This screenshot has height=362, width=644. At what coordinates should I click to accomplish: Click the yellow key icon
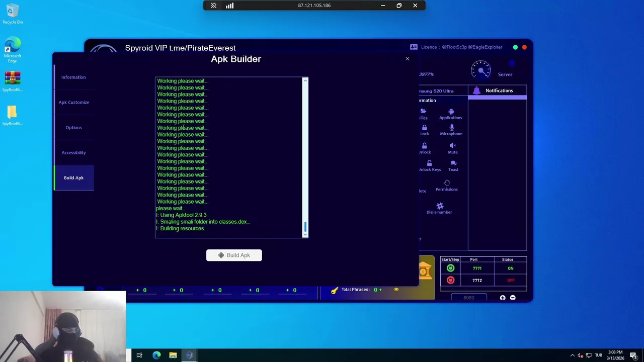tap(335, 290)
